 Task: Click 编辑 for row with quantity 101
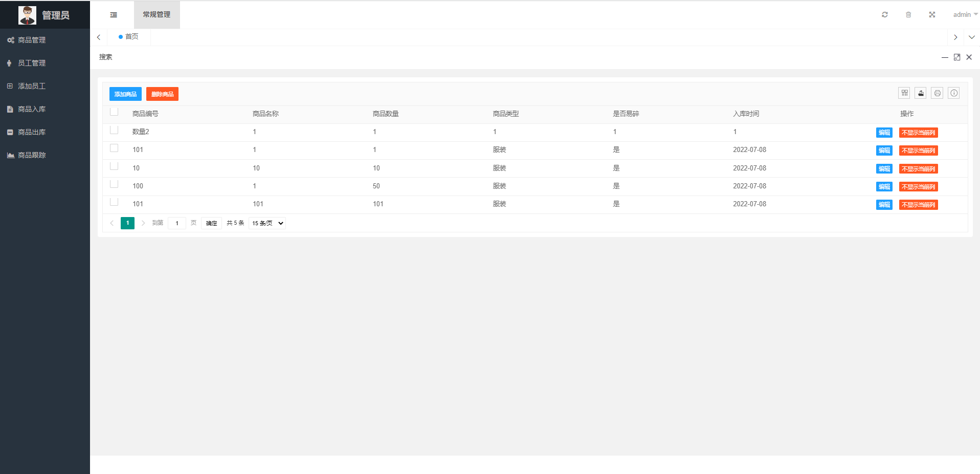pos(884,205)
